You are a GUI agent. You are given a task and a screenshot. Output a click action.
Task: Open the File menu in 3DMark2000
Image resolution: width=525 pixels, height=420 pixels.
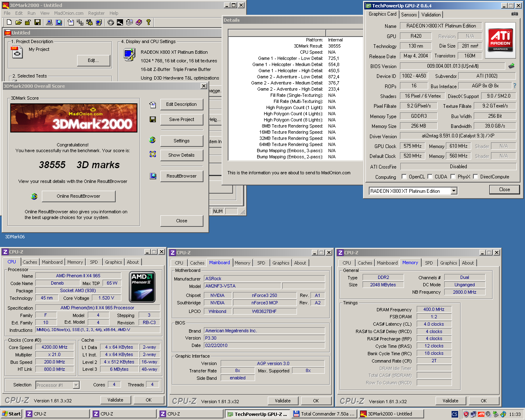point(7,13)
